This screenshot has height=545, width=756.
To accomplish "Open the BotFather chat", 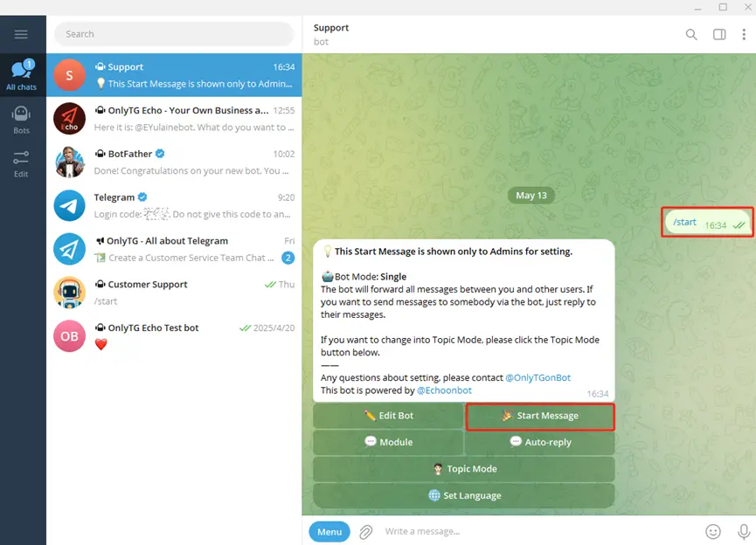I will click(173, 162).
